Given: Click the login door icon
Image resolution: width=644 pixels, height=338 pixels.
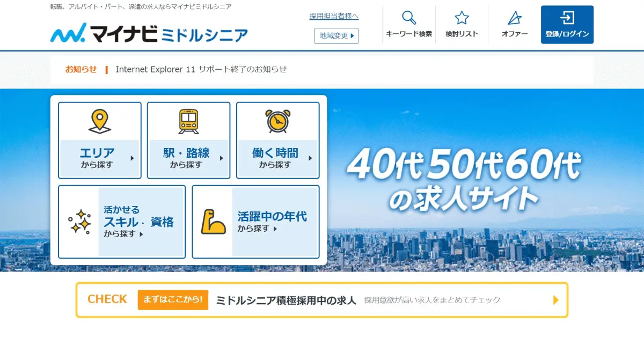Looking at the screenshot, I should click(x=567, y=18).
